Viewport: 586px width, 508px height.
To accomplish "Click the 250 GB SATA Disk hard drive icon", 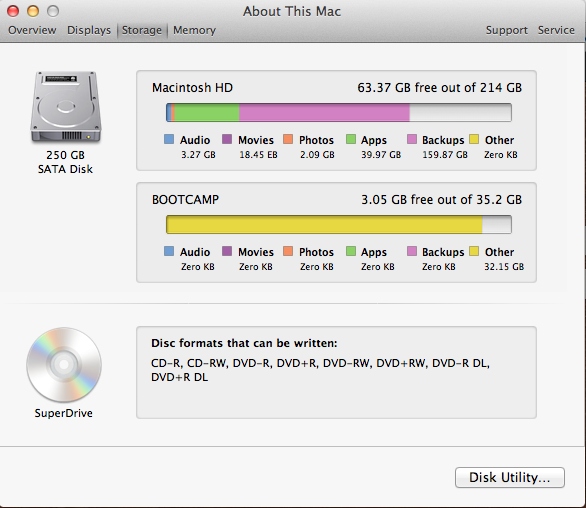I will (66, 107).
